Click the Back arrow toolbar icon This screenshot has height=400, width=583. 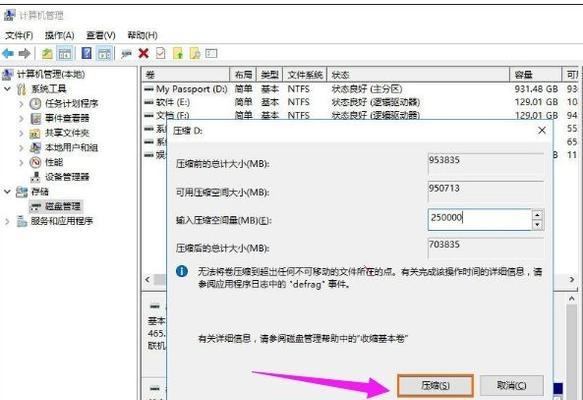8,54
